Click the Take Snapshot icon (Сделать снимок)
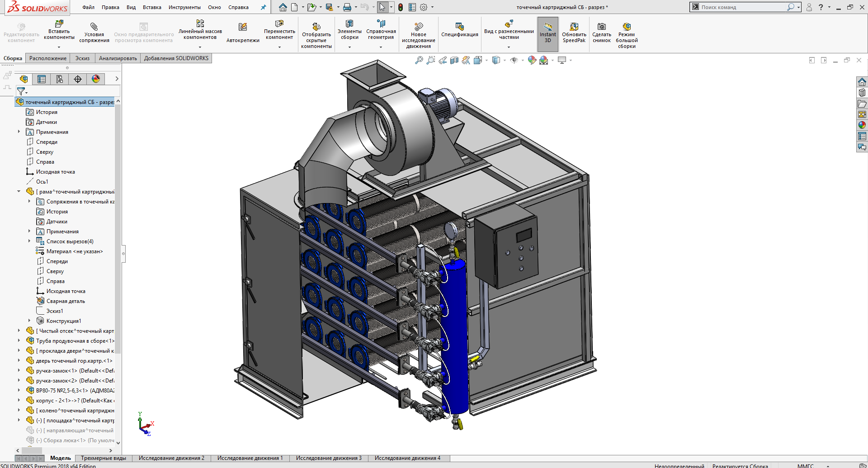Screen dimensions: 868x468 pyautogui.click(x=601, y=33)
